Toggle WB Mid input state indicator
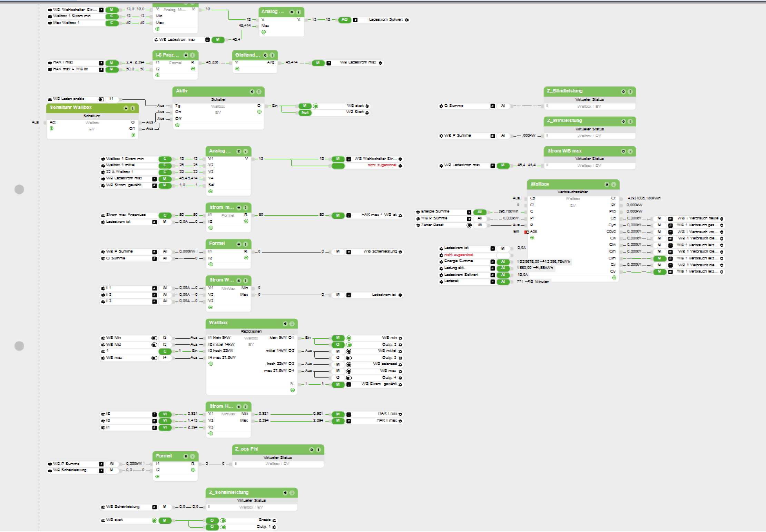Viewport: 766px width, 532px height. 154,345
